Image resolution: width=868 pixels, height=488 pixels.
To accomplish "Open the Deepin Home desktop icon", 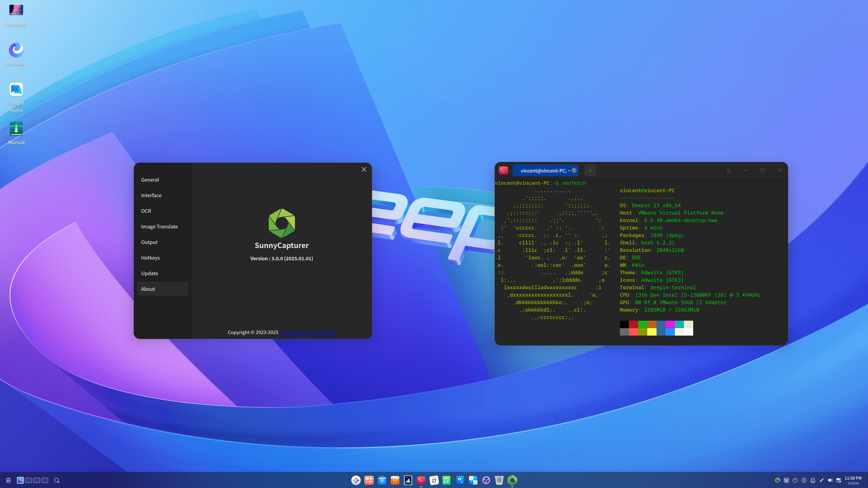I will point(16,98).
